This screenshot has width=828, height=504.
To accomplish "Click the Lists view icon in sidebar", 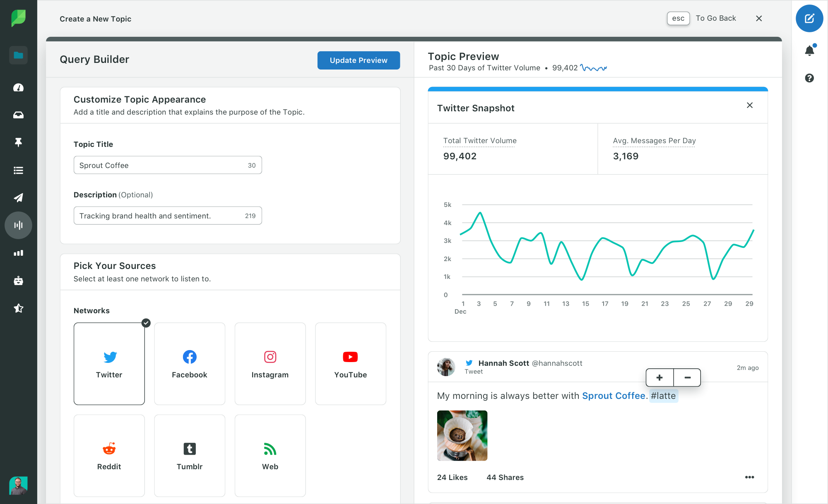I will [x=18, y=170].
